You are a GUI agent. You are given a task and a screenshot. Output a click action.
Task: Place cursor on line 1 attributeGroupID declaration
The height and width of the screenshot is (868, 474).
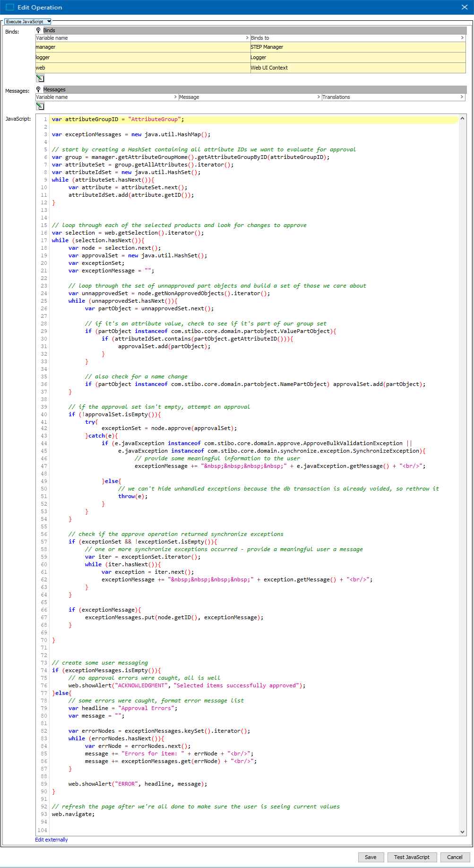pos(118,119)
